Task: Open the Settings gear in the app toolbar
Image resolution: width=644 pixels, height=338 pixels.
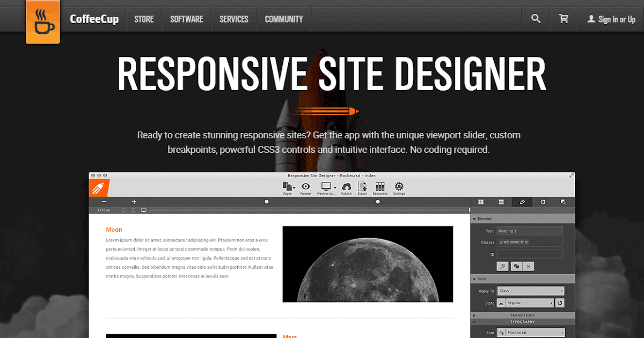Action: coord(399,187)
